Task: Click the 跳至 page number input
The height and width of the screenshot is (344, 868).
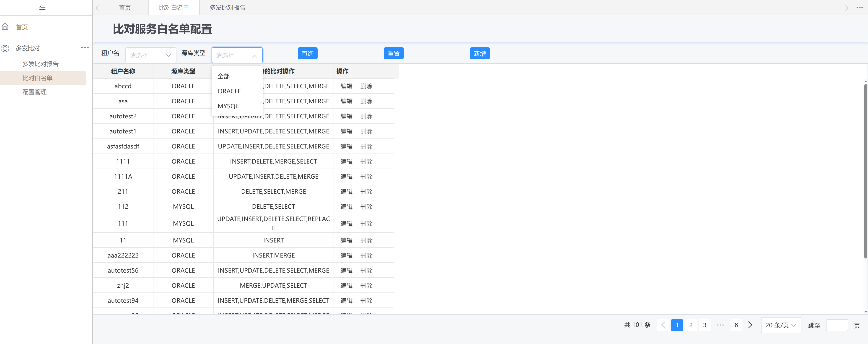Action: 837,325
